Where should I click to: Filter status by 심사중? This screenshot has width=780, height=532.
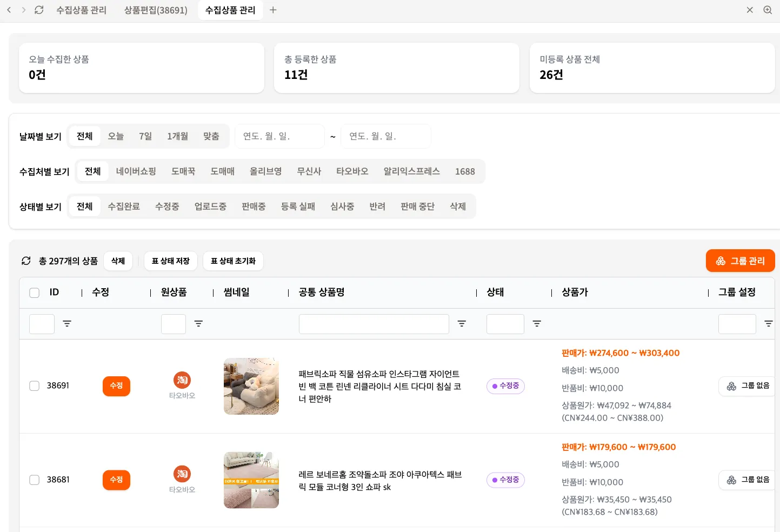pyautogui.click(x=342, y=207)
